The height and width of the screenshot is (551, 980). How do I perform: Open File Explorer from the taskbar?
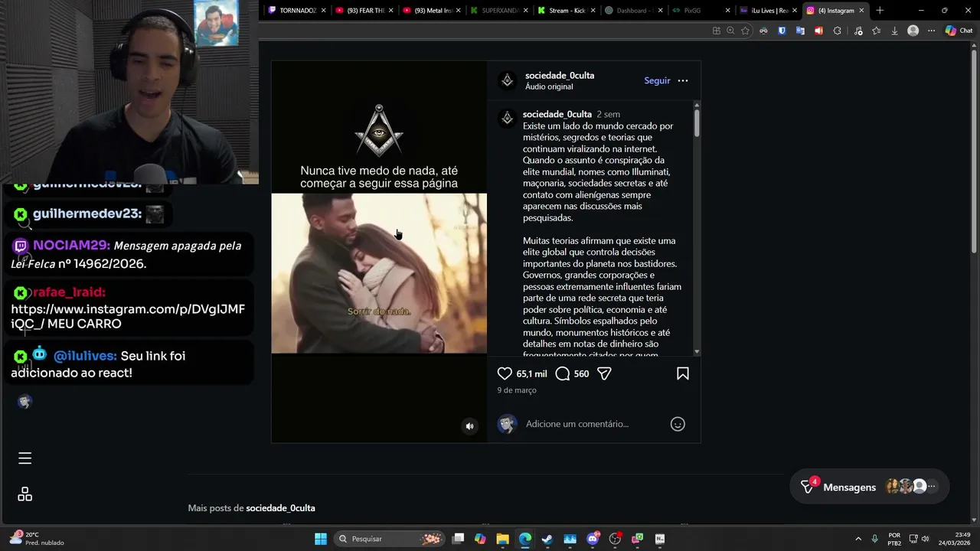[502, 539]
